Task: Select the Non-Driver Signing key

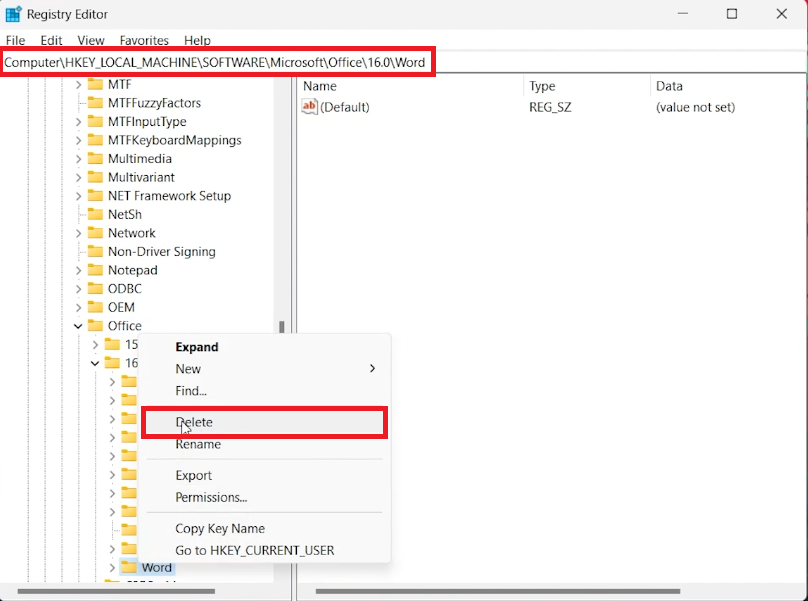Action: [162, 252]
